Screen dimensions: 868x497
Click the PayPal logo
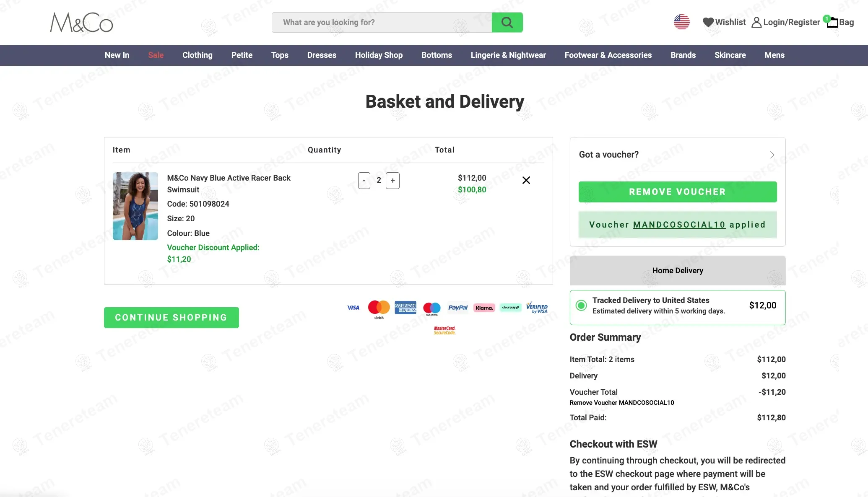point(457,308)
